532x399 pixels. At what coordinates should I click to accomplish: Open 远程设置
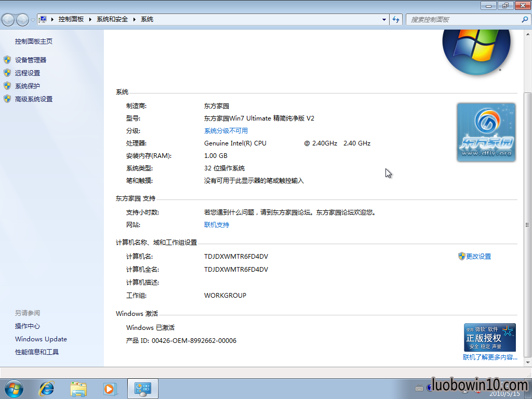tap(28, 73)
